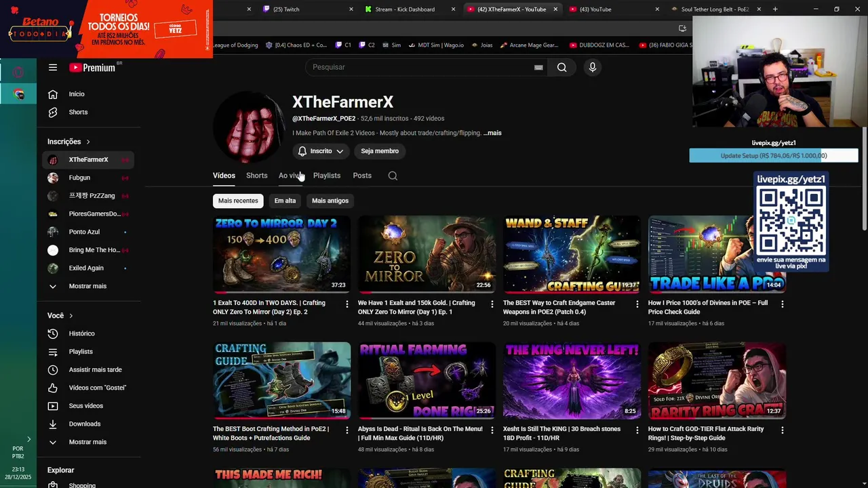Open MDT Sim Wago.io bookmark

coord(435,45)
